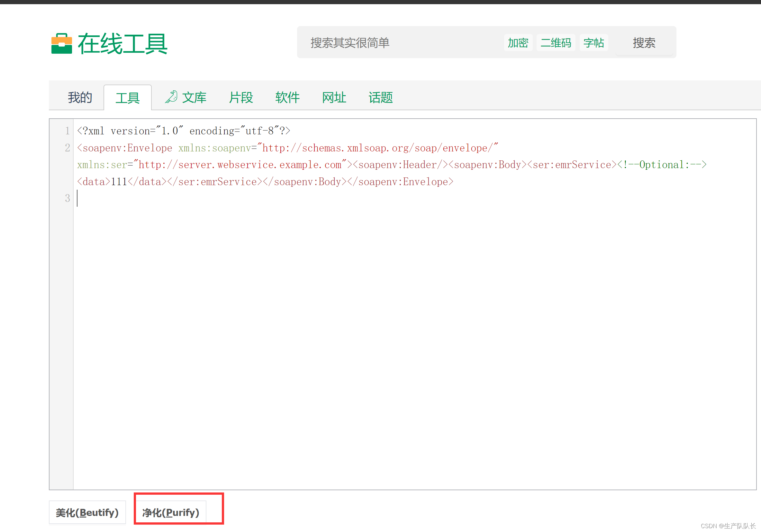Click the 美化(Beutify) button
The image size is (761, 532).
click(87, 512)
